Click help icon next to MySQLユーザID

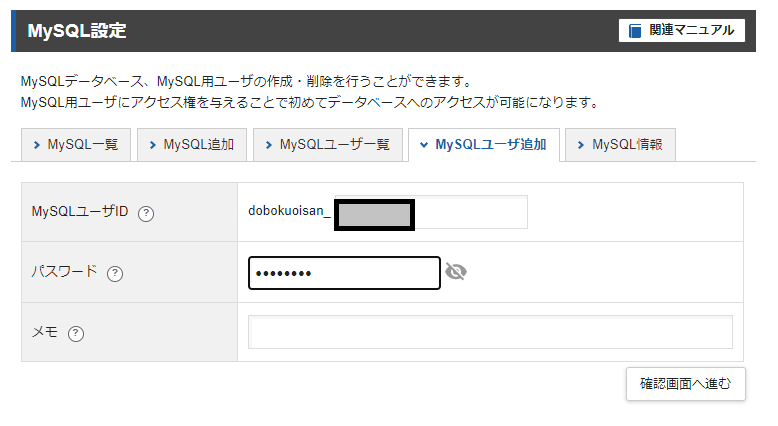[x=146, y=213]
